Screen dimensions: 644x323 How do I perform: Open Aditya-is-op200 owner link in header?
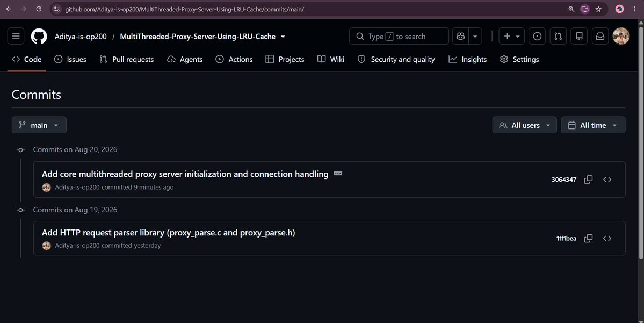[81, 36]
